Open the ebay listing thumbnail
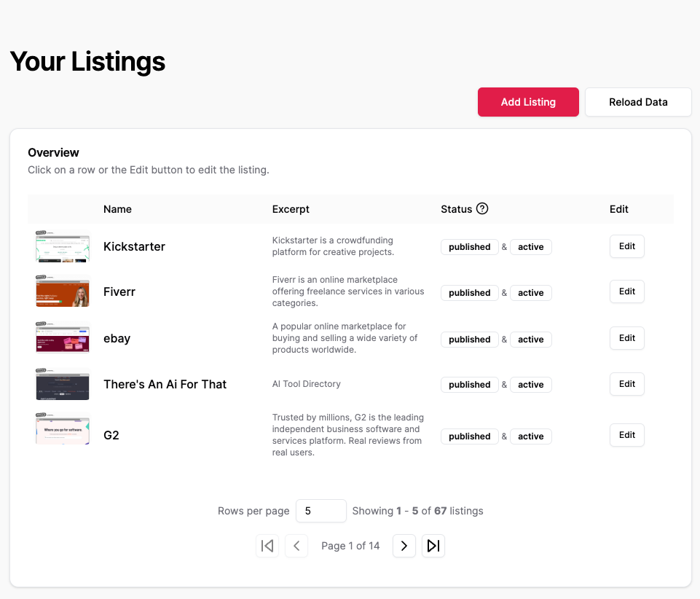 pos(63,337)
